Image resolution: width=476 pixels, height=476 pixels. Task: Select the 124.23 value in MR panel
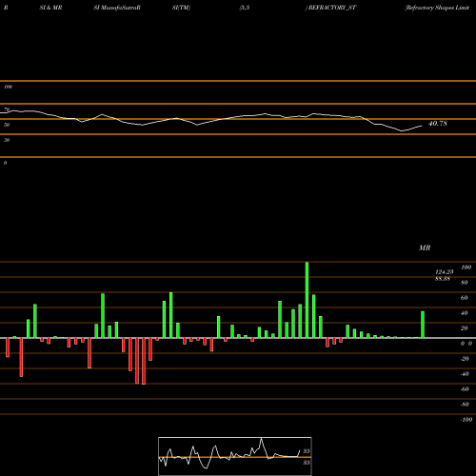point(445,272)
